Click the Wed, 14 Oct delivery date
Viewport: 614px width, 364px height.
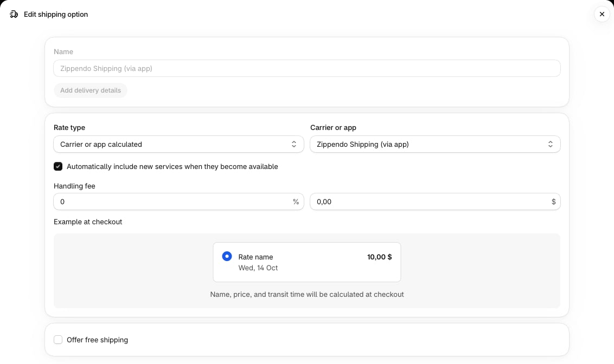click(x=258, y=268)
